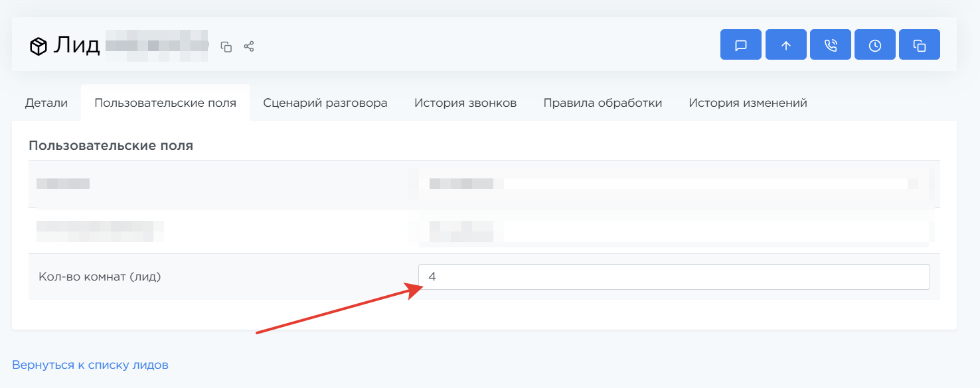The width and height of the screenshot is (980, 388).
Task: Switch to the Детали tab
Action: pyautogui.click(x=46, y=103)
